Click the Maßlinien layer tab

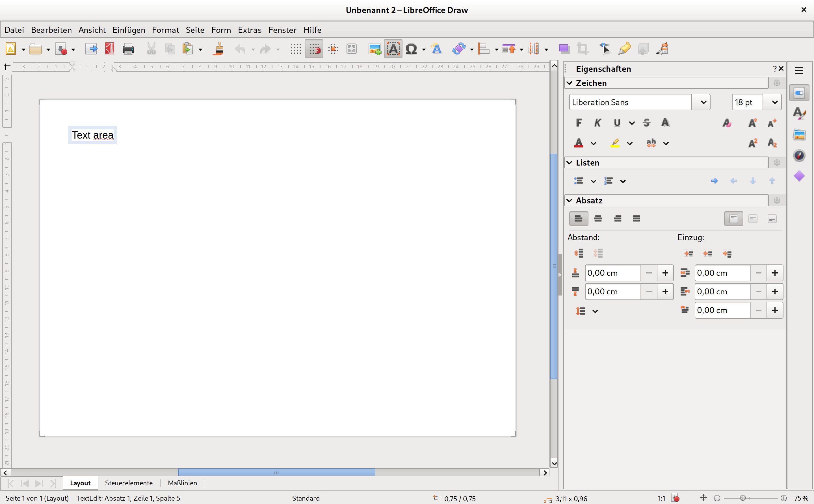182,483
